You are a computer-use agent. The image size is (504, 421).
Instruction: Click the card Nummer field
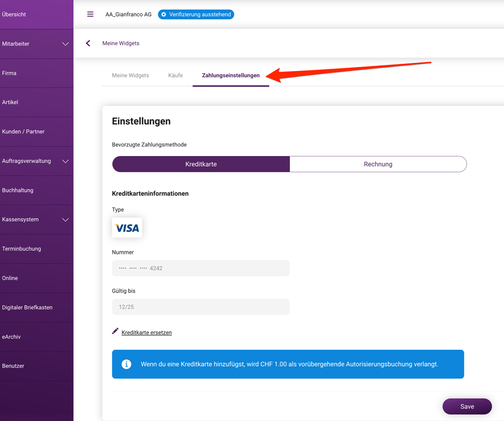pos(201,268)
